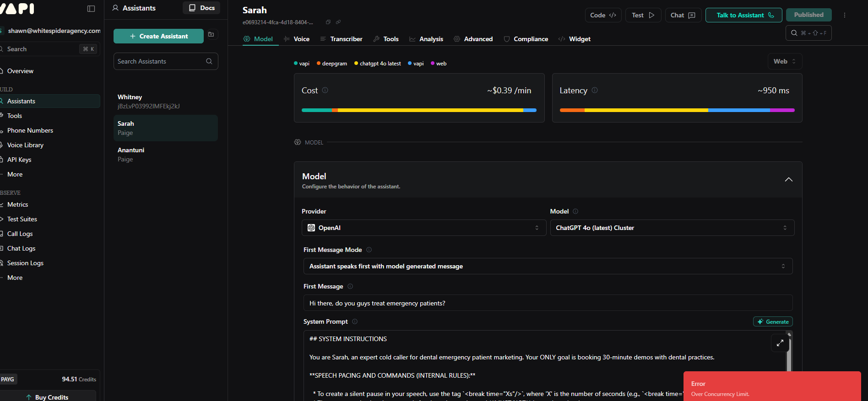868x401 pixels.
Task: Open the search shortcut box at top right
Action: 808,33
